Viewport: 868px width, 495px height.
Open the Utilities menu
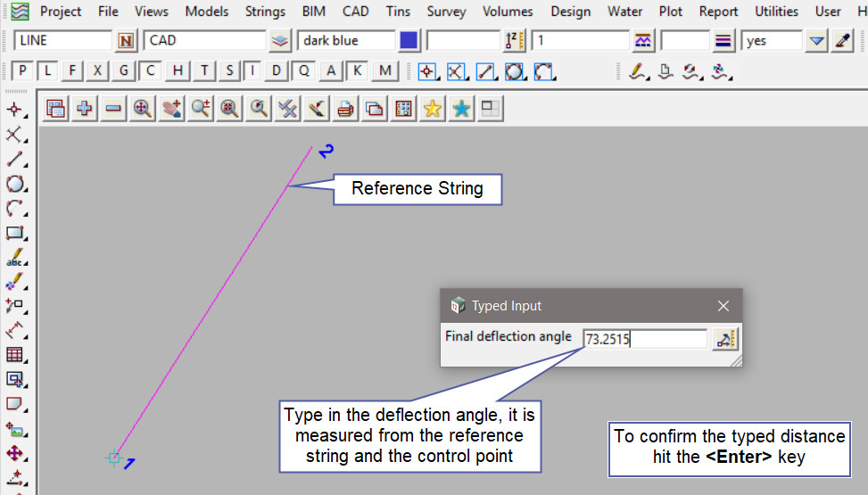[777, 11]
